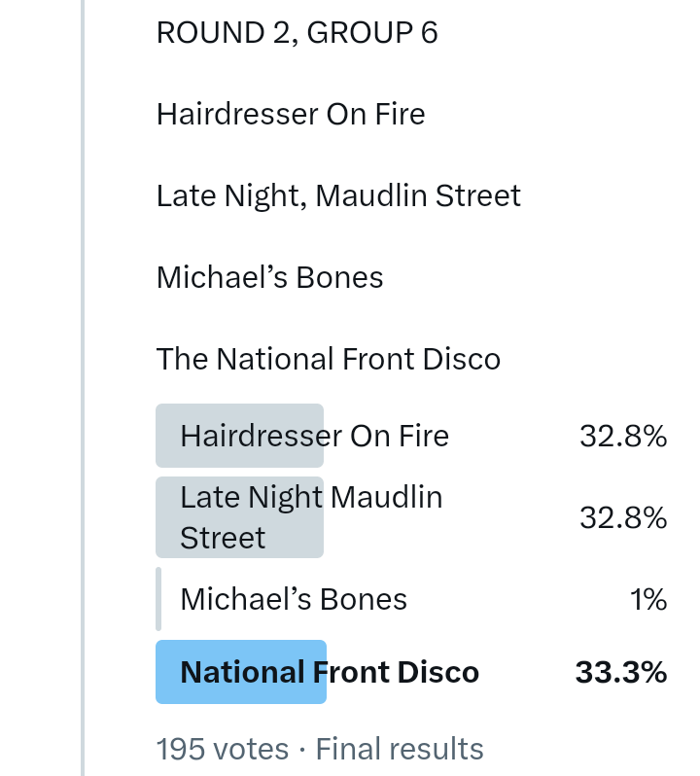Select the Michael's Bones poll result label
This screenshot has width=700, height=776.
pos(294,599)
